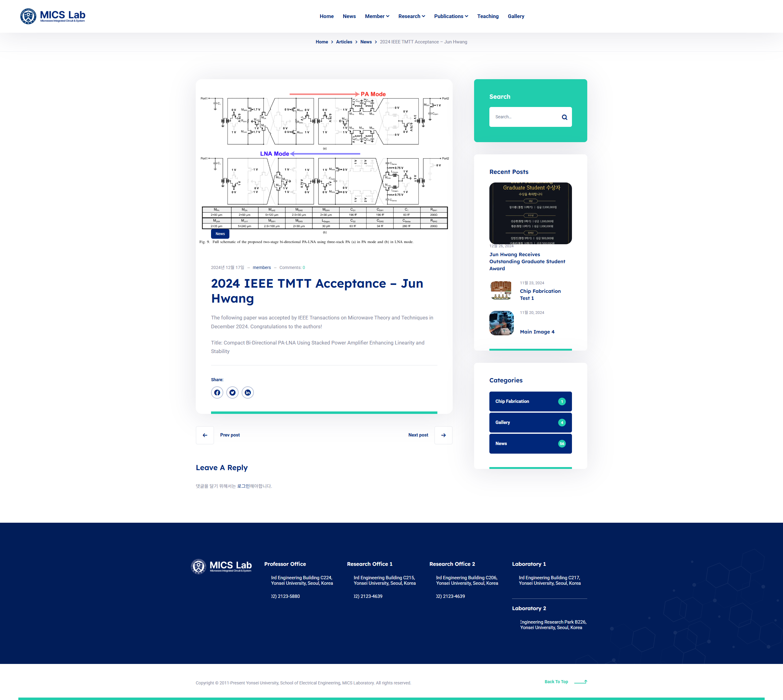Select the News category with 56 posts

[530, 444]
